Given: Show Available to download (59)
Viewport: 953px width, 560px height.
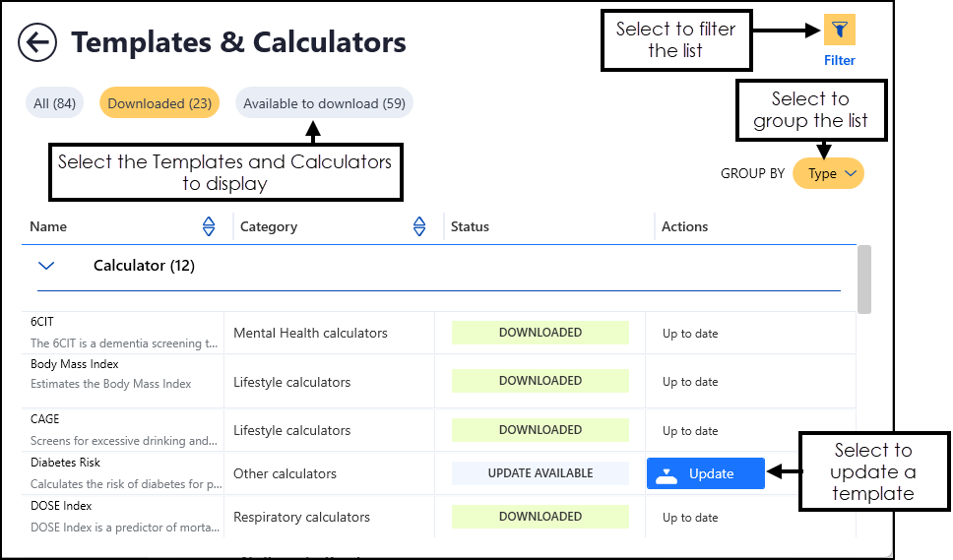Looking at the screenshot, I should pyautogui.click(x=324, y=103).
